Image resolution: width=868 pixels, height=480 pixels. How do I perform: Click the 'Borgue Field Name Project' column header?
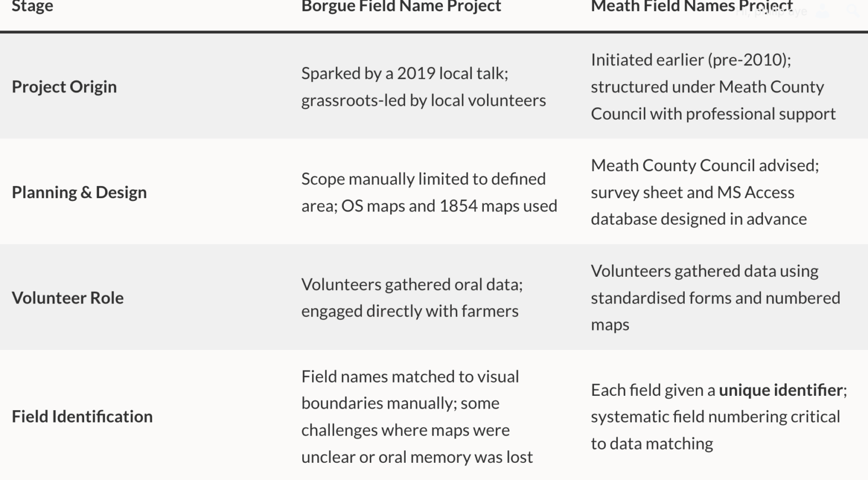[401, 7]
